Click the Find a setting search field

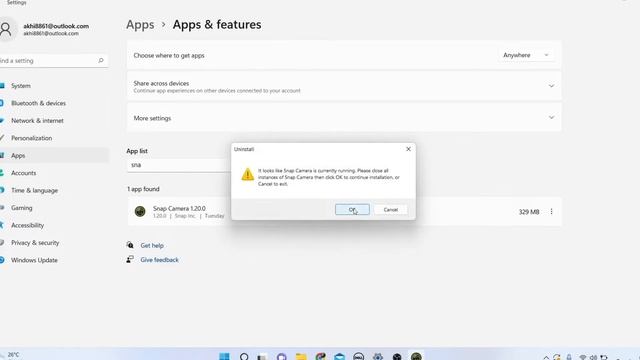click(x=53, y=60)
